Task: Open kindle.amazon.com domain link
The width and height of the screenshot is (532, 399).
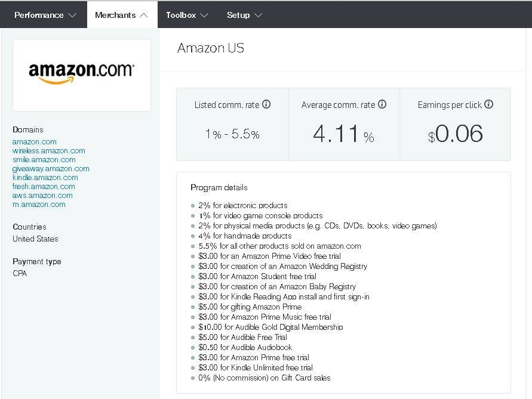Action: click(x=45, y=178)
